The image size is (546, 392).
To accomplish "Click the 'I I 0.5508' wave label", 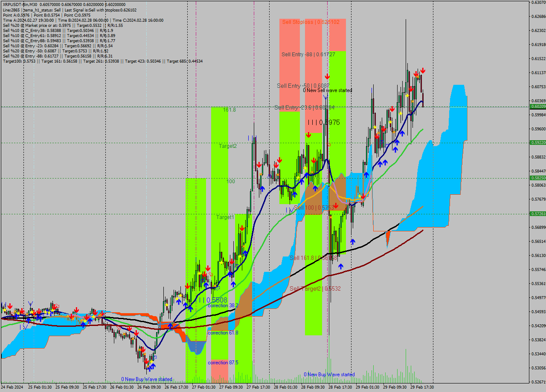I will 213,300.
